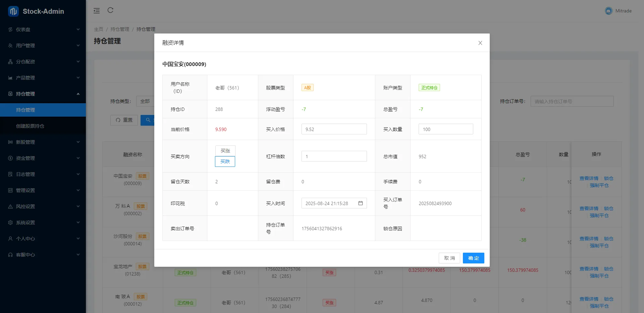Click the 仪表盘 dashboard icon
This screenshot has width=644, height=313.
click(10, 29)
